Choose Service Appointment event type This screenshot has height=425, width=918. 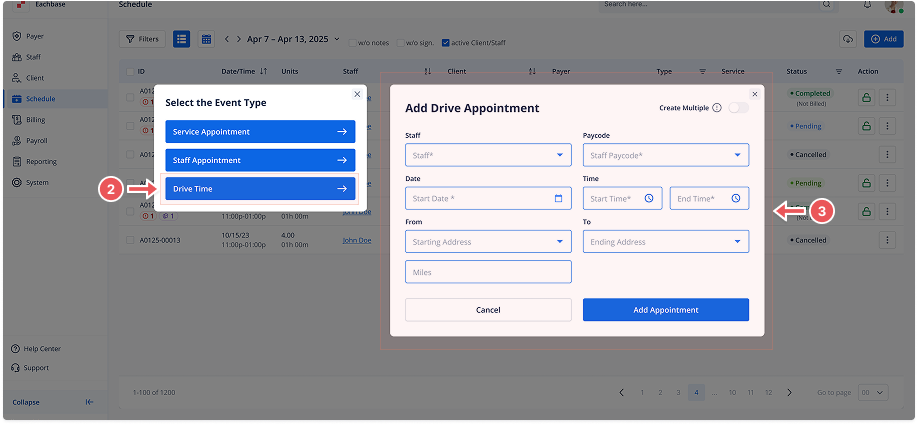[260, 131]
